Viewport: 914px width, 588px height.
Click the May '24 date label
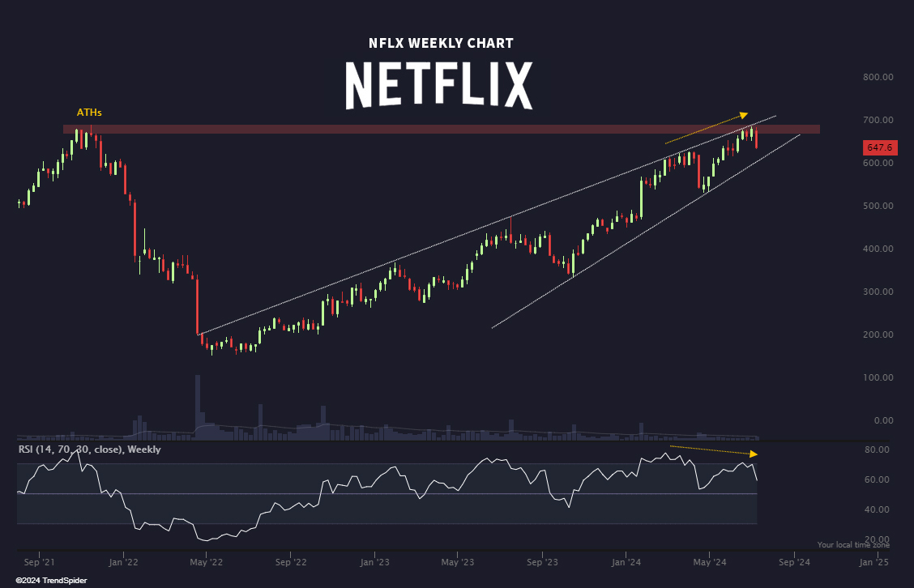(x=709, y=562)
